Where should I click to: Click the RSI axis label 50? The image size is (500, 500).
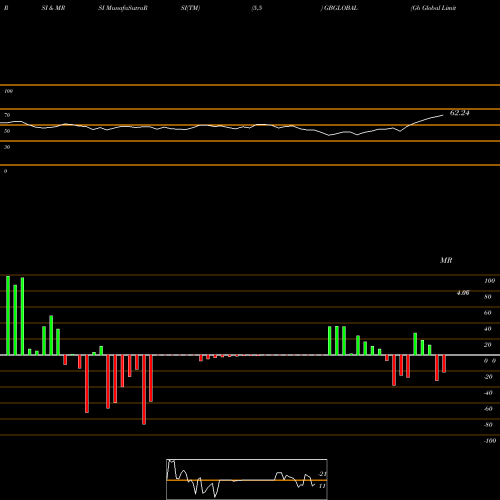tap(7, 131)
